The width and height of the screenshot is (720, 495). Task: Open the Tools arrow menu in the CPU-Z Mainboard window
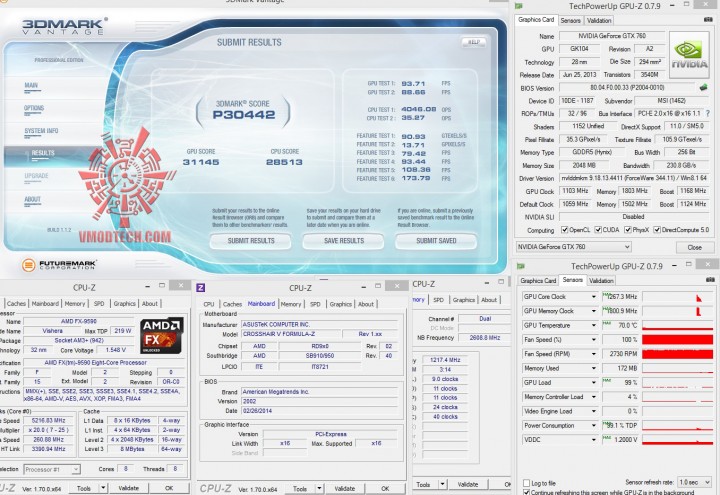point(320,489)
